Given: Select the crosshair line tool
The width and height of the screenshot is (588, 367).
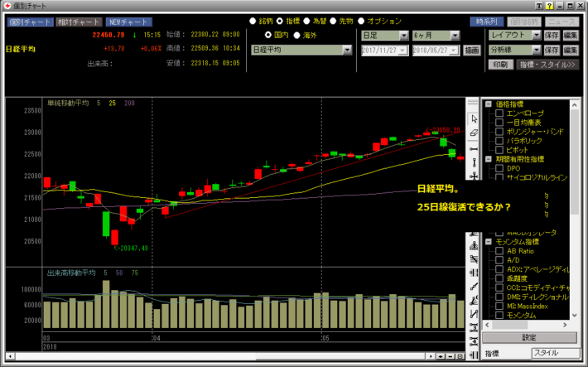Looking at the screenshot, I should pyautogui.click(x=474, y=176).
